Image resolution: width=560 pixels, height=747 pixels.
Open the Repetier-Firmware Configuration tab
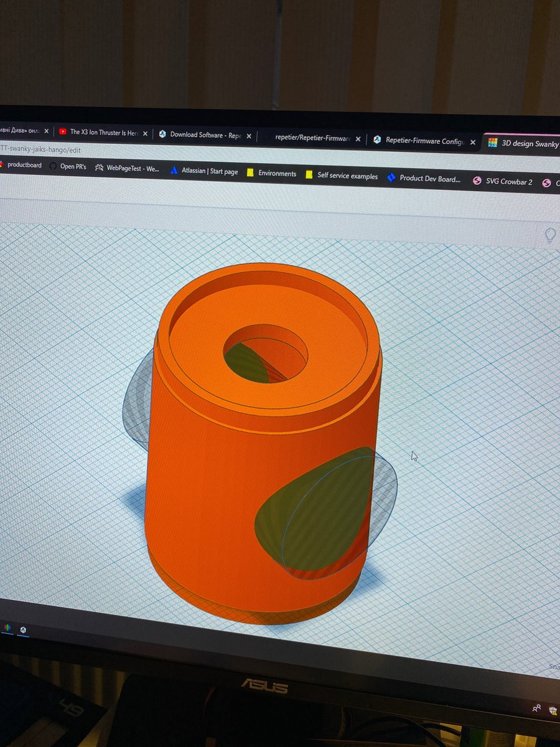pyautogui.click(x=423, y=141)
